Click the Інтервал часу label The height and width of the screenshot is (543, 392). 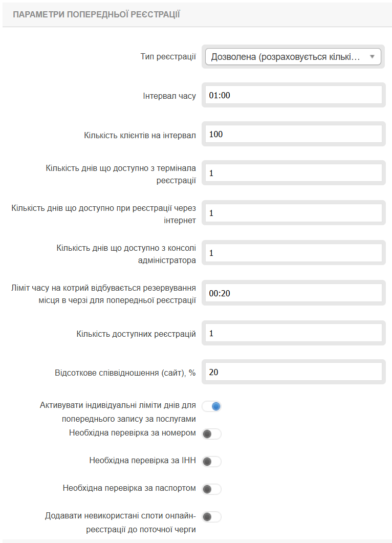(169, 96)
